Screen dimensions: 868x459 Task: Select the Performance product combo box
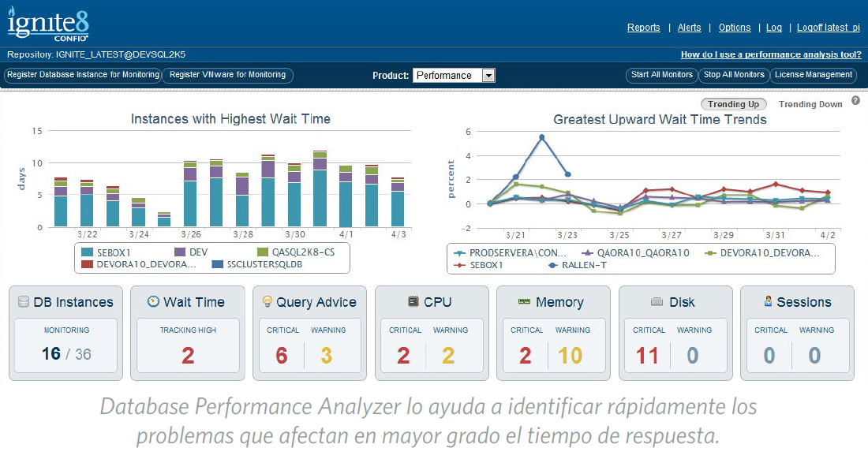coord(454,75)
